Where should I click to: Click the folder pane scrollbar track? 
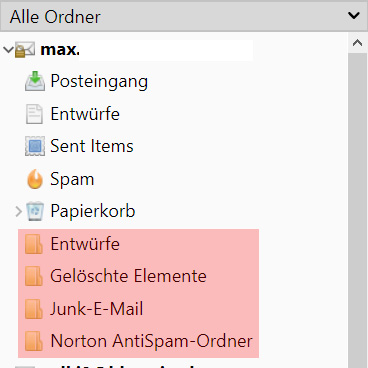tap(357, 210)
